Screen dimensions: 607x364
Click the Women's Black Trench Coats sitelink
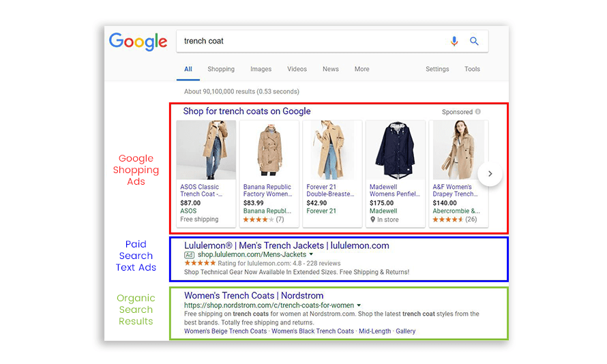tap(312, 331)
